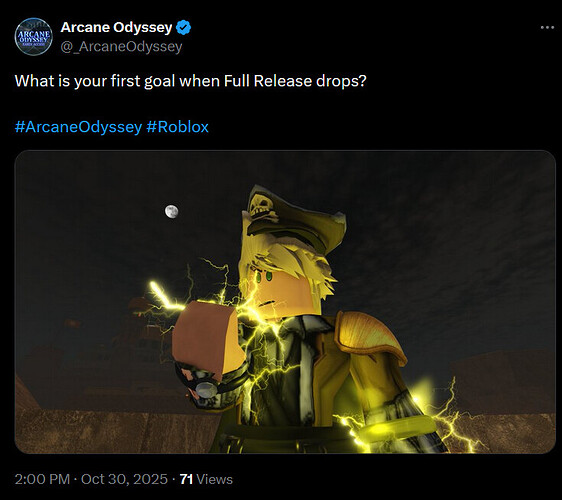Click the Arcane Odyssey display name
The width and height of the screenshot is (562, 500).
click(x=116, y=27)
